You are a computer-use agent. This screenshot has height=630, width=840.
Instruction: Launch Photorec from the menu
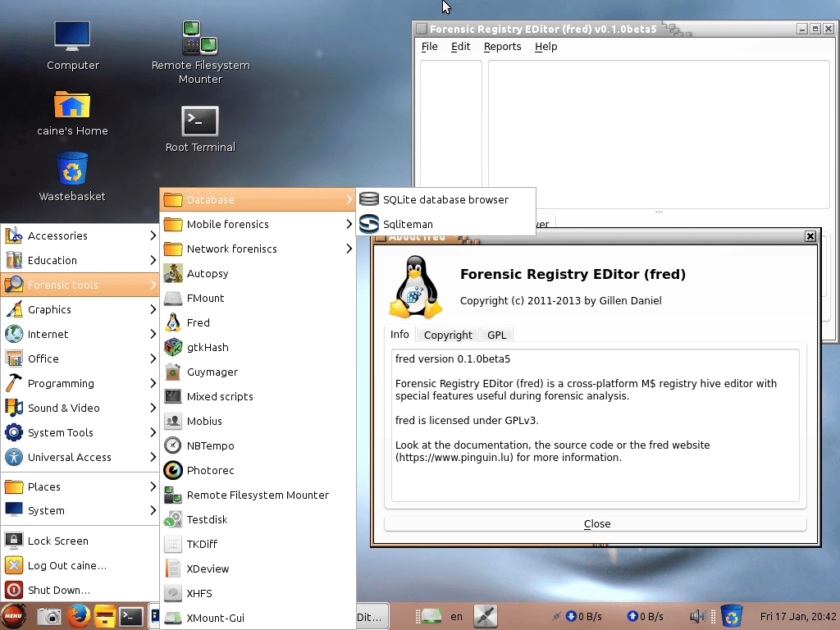pos(258,470)
